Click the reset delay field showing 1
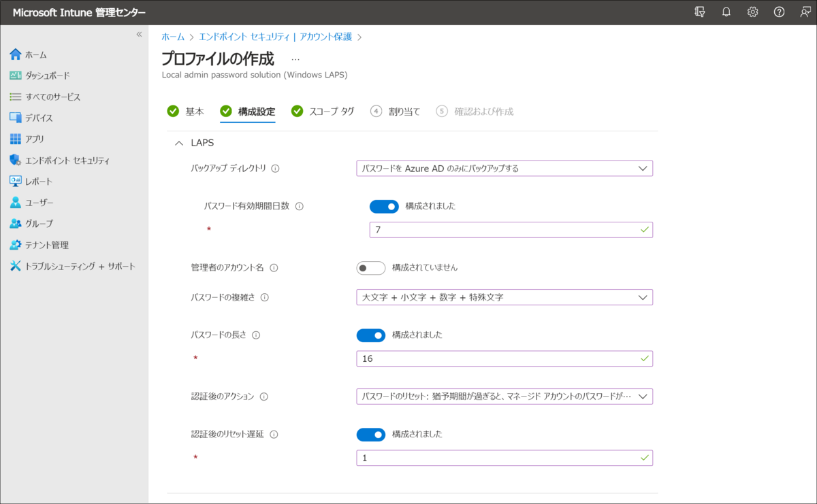 point(504,458)
